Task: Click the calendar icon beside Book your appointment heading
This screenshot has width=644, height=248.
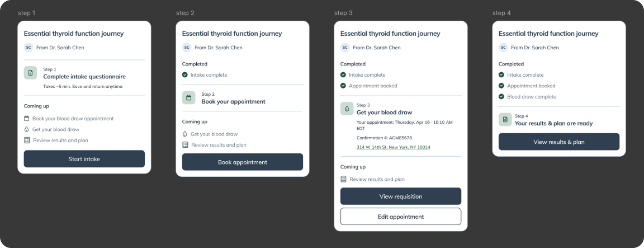Action: click(x=189, y=98)
